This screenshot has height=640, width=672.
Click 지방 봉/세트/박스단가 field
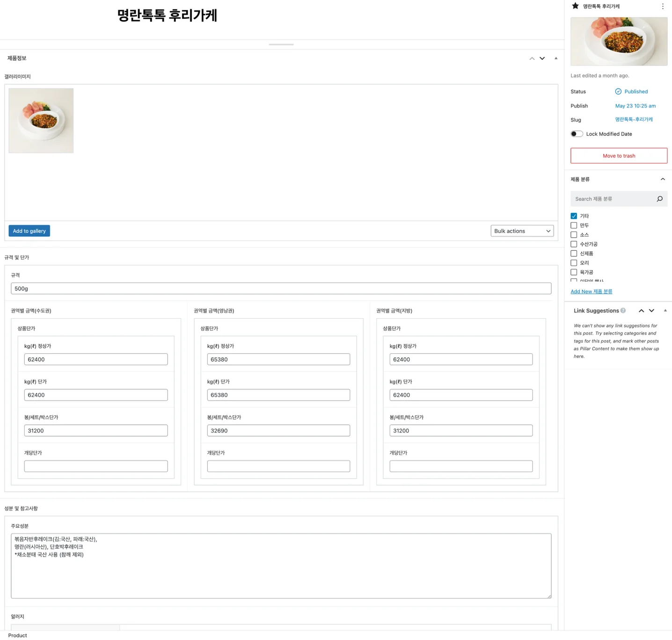coord(461,430)
